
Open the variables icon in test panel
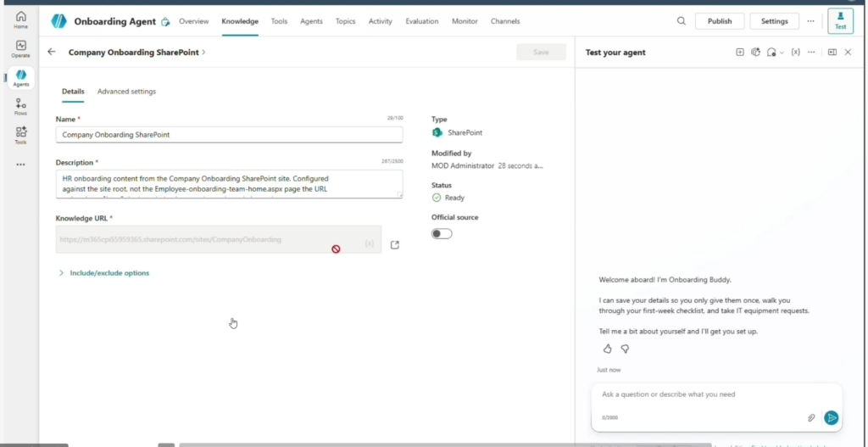click(795, 52)
